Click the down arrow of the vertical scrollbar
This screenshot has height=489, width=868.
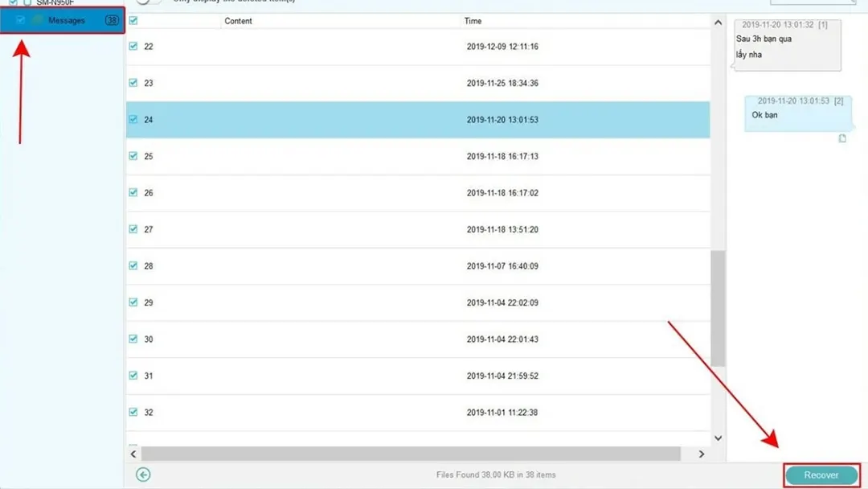click(x=718, y=438)
